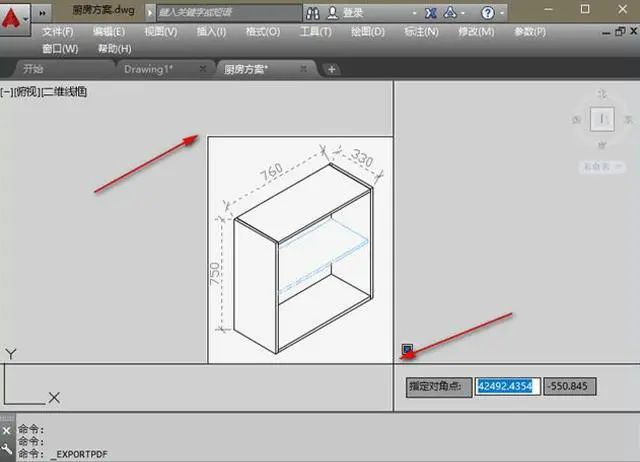Click the _EXPORTPDF command line text
The image size is (640, 462).
click(x=79, y=454)
